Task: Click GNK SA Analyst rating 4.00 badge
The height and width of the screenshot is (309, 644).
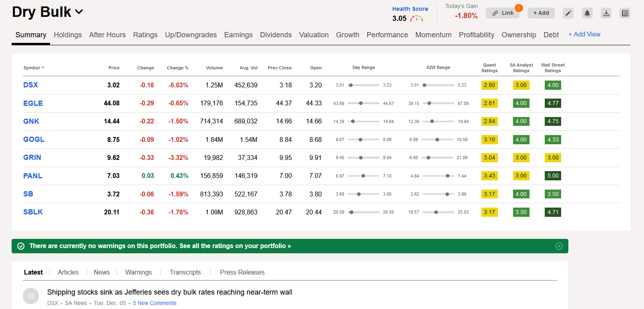Action: click(x=521, y=121)
